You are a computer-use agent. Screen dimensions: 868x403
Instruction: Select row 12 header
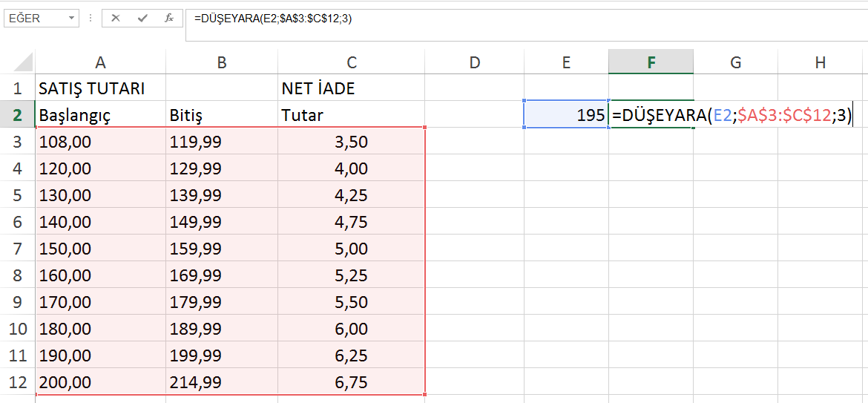coord(17,383)
